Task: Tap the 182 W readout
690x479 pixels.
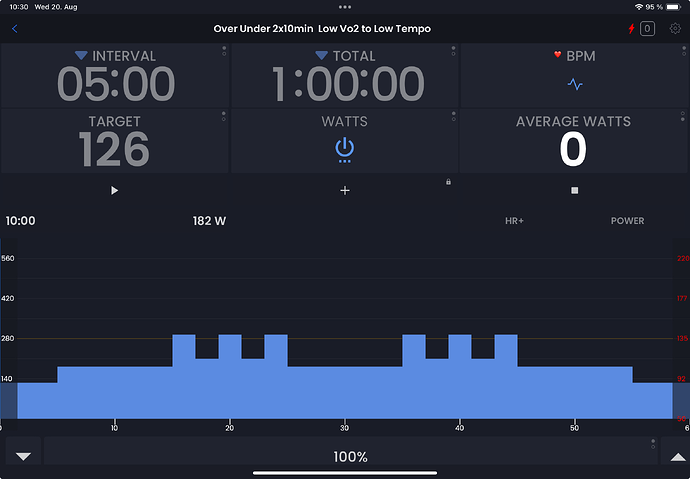Action: click(x=209, y=221)
